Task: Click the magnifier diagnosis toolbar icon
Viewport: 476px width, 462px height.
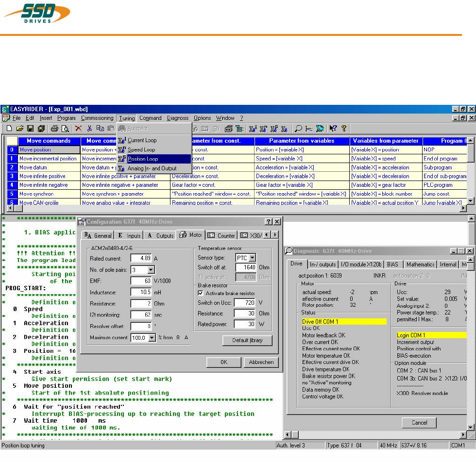Action: [x=298, y=129]
